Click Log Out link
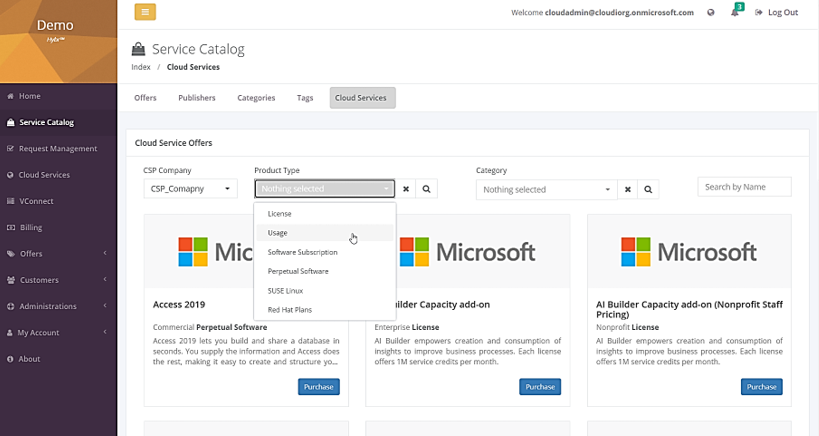The height and width of the screenshot is (436, 819). click(776, 13)
